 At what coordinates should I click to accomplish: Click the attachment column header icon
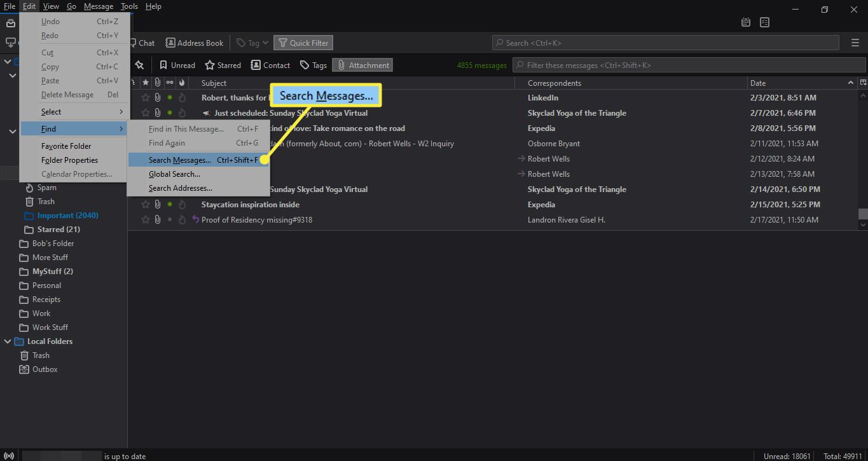click(x=157, y=83)
